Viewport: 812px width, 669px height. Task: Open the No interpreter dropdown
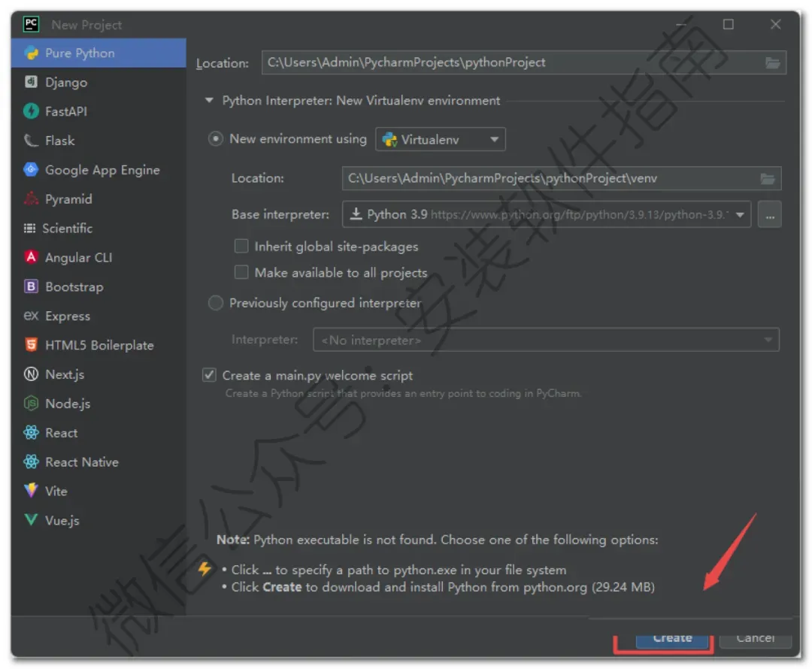tap(546, 340)
